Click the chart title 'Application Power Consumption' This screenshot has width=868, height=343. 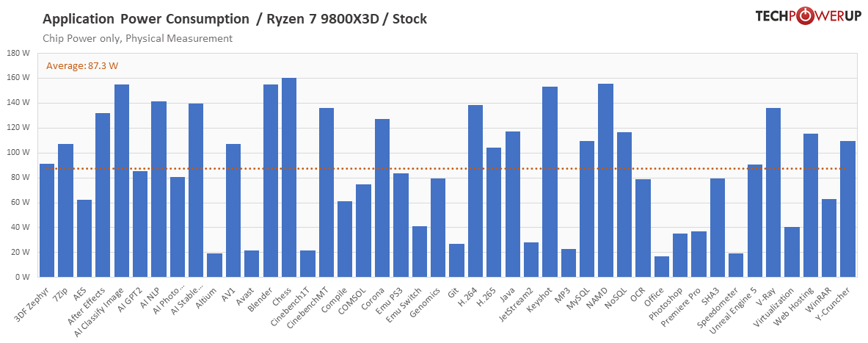(x=146, y=19)
